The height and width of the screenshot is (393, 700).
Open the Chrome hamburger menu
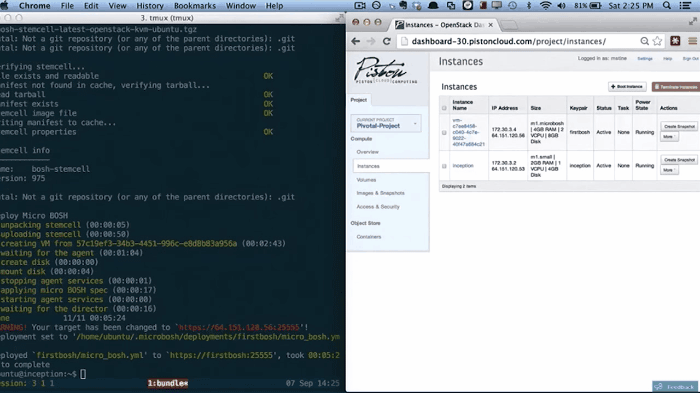692,41
